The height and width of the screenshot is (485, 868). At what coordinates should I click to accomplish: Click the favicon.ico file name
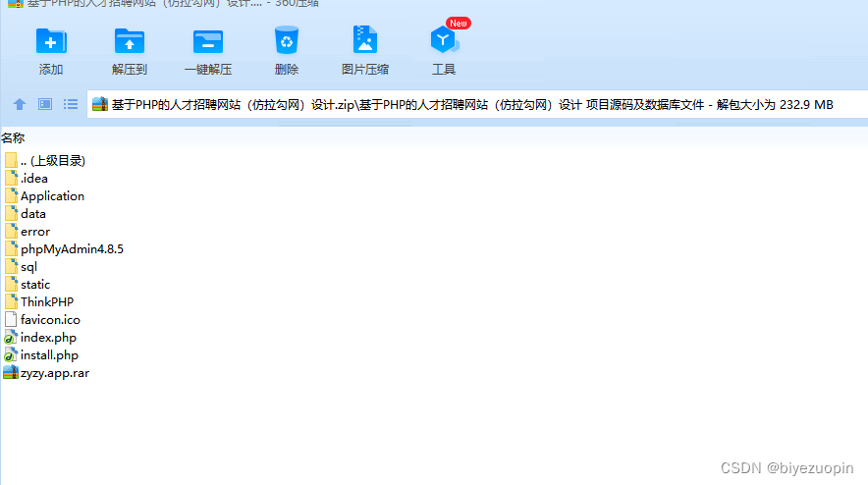[50, 320]
